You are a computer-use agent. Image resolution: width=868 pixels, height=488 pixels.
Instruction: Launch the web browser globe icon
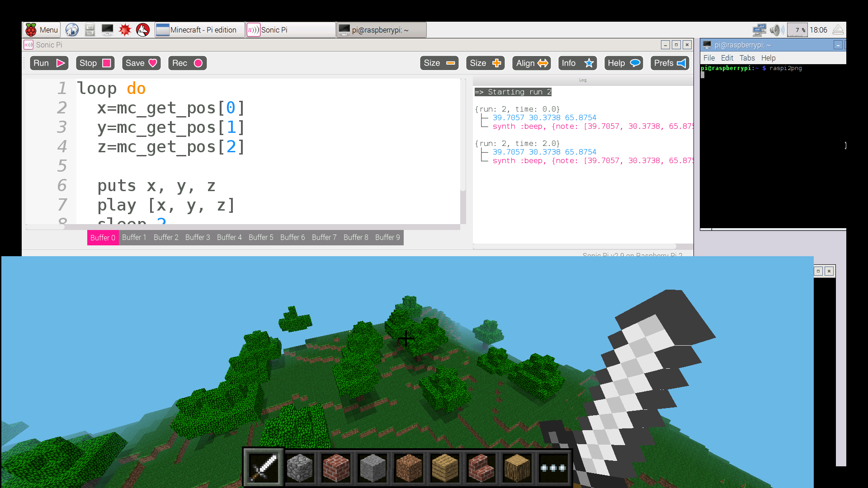pyautogui.click(x=72, y=30)
